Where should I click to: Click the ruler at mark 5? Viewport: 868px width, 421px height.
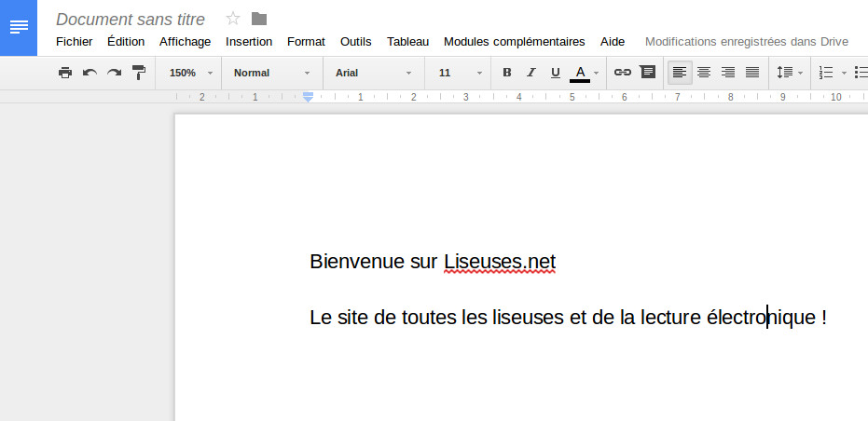point(572,97)
